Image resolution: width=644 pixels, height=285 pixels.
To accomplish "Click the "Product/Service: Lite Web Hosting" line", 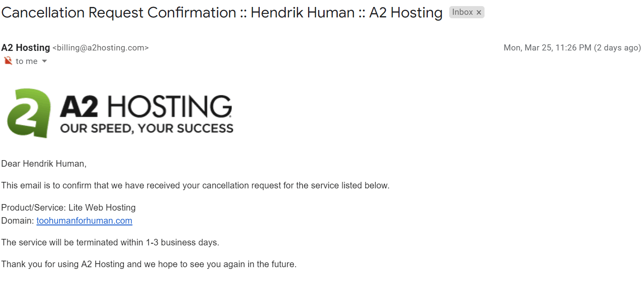I will click(68, 208).
